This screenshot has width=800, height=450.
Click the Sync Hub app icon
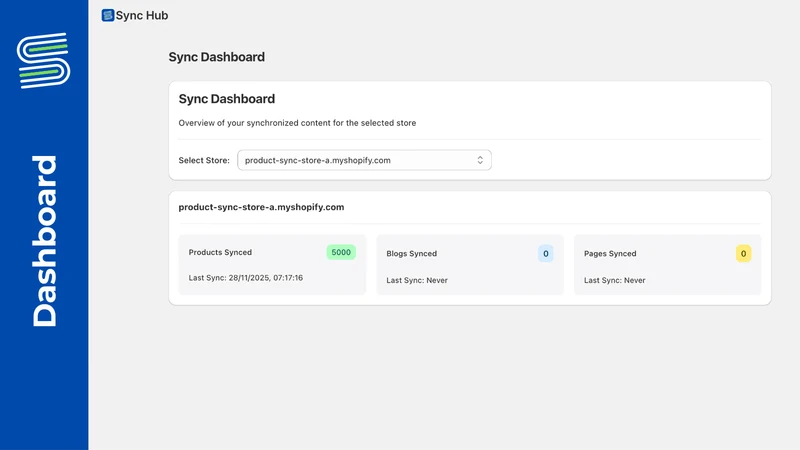coord(108,15)
